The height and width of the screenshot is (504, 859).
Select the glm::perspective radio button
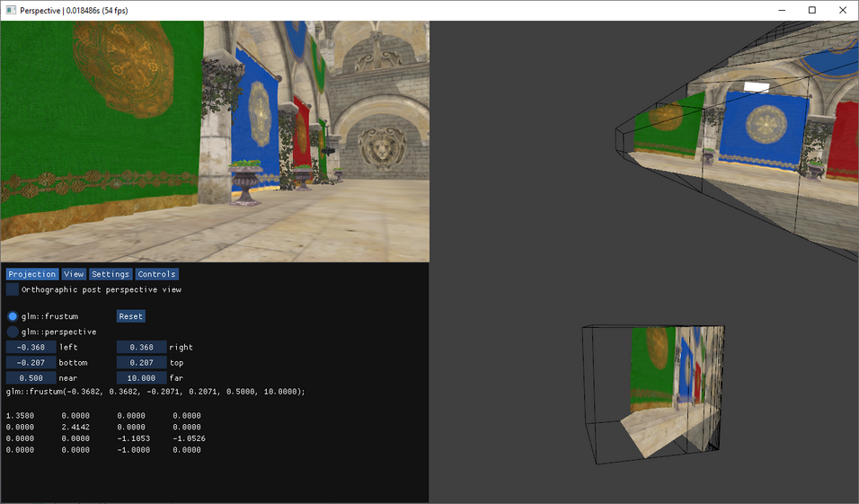(13, 332)
